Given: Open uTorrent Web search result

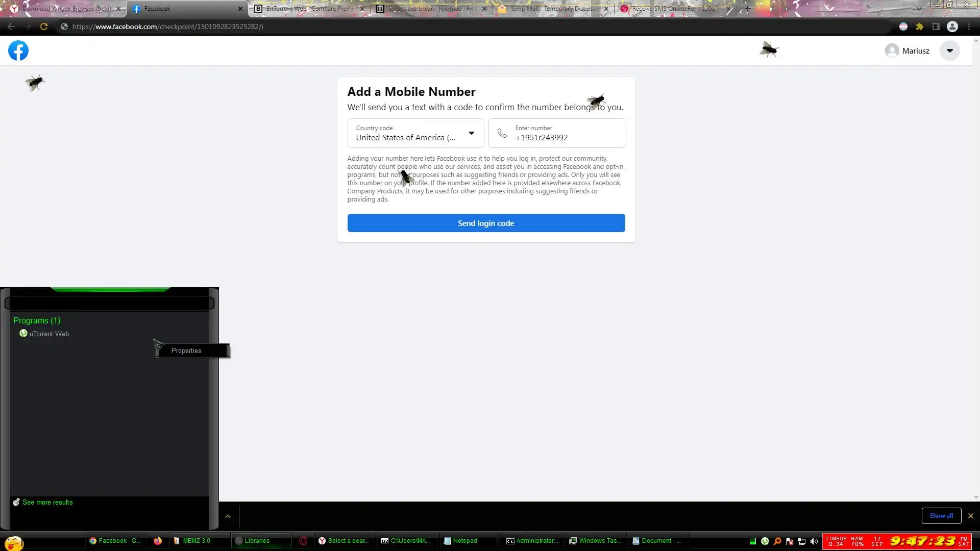Looking at the screenshot, I should click(49, 334).
